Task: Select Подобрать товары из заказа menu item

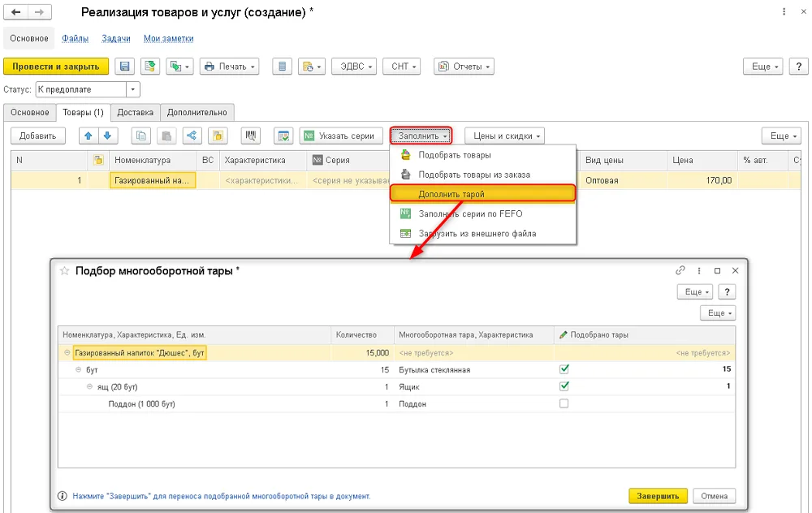Action: click(482, 175)
